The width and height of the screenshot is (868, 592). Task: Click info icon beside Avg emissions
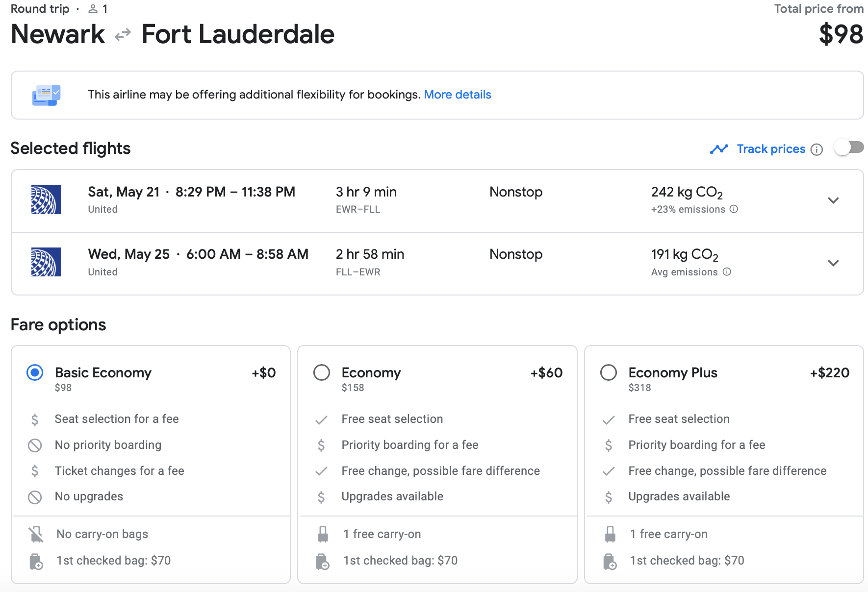coord(727,272)
